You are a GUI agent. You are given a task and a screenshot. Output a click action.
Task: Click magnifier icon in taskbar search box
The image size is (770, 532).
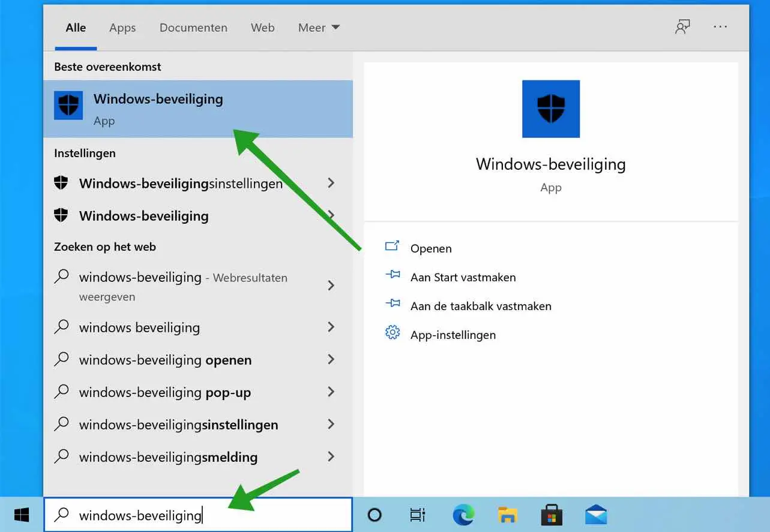[x=62, y=515]
